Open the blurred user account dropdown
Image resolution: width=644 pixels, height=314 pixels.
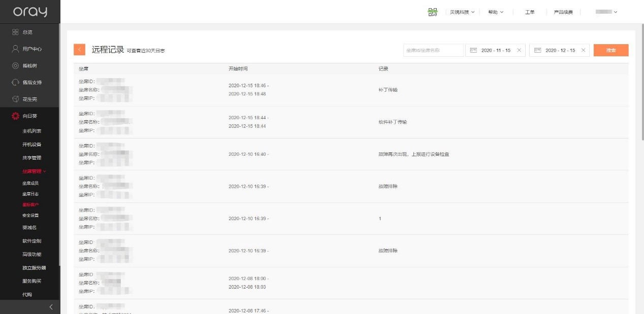pos(606,12)
